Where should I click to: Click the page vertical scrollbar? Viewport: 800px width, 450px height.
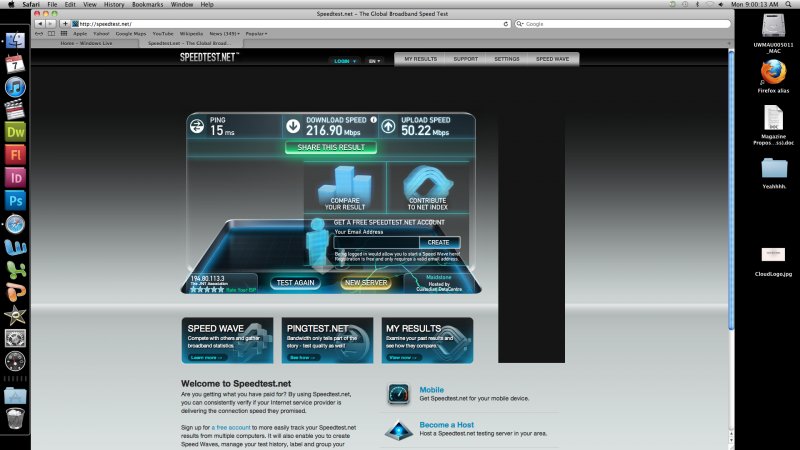pyautogui.click(x=731, y=189)
